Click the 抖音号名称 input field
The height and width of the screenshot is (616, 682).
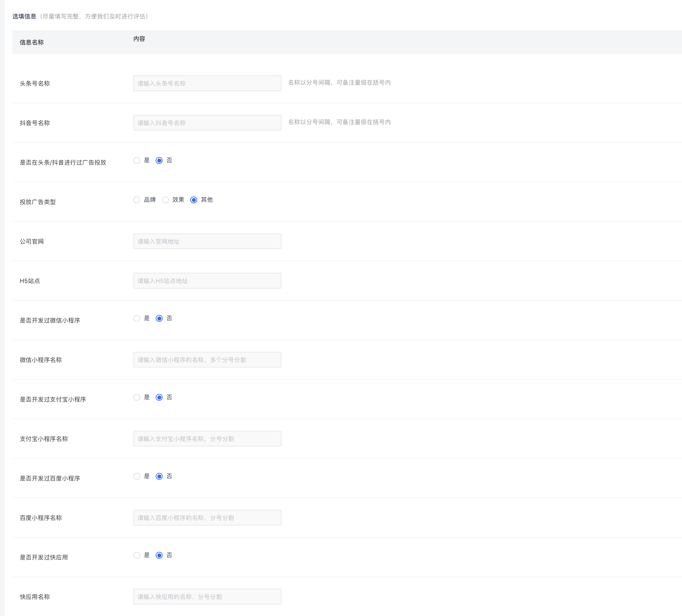(207, 123)
